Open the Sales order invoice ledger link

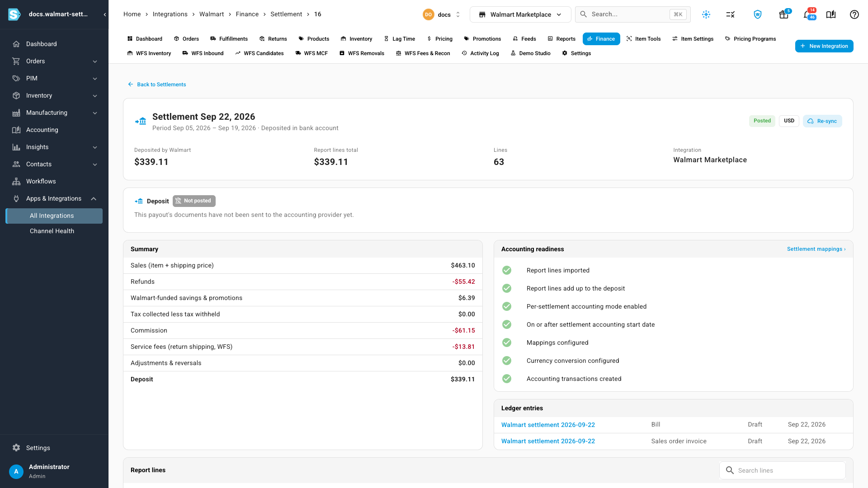tap(548, 441)
